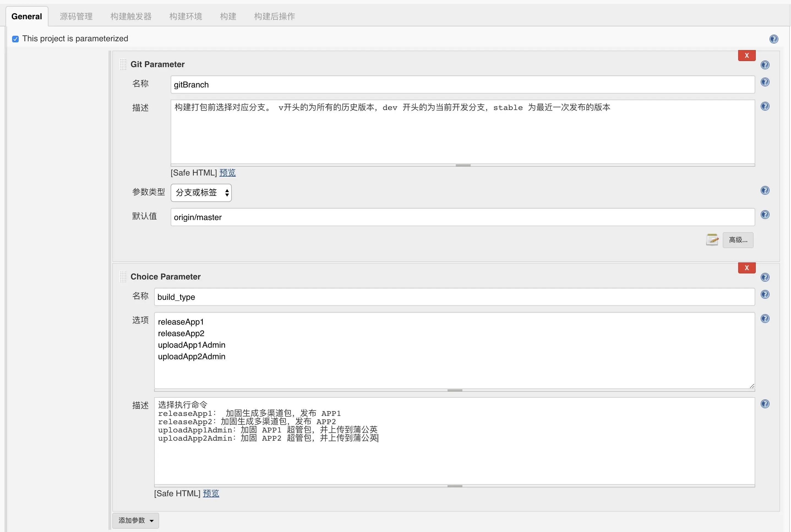Screen dimensions: 791x532
Task: Open the 参数类型 dropdown
Action: [201, 192]
